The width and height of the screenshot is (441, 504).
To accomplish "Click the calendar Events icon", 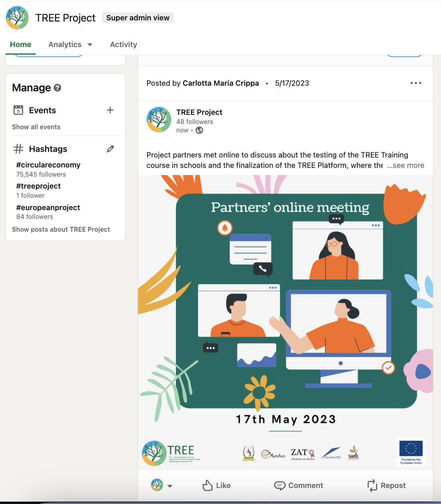I will pyautogui.click(x=18, y=110).
